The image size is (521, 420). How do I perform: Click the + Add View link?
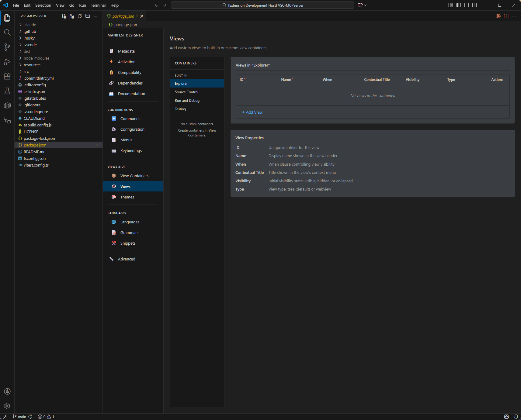(x=252, y=112)
